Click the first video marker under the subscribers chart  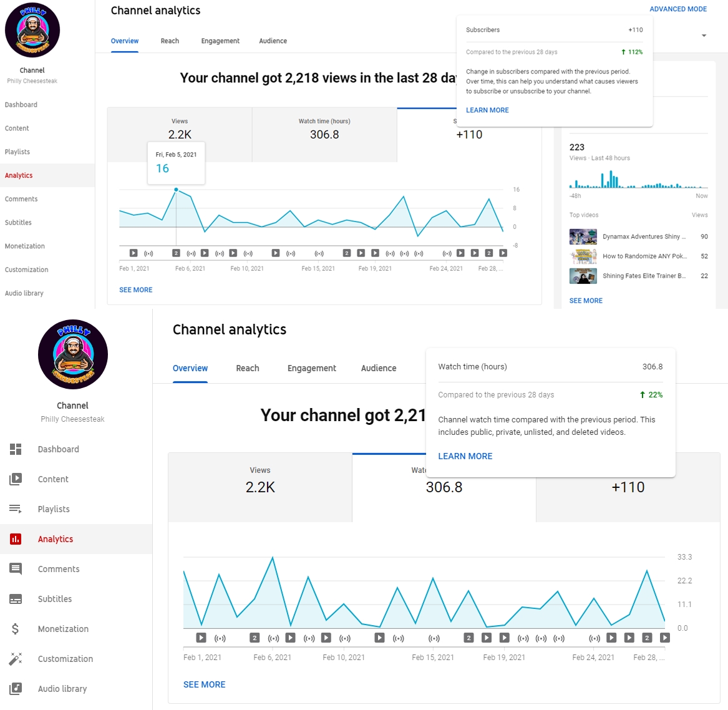tap(133, 253)
